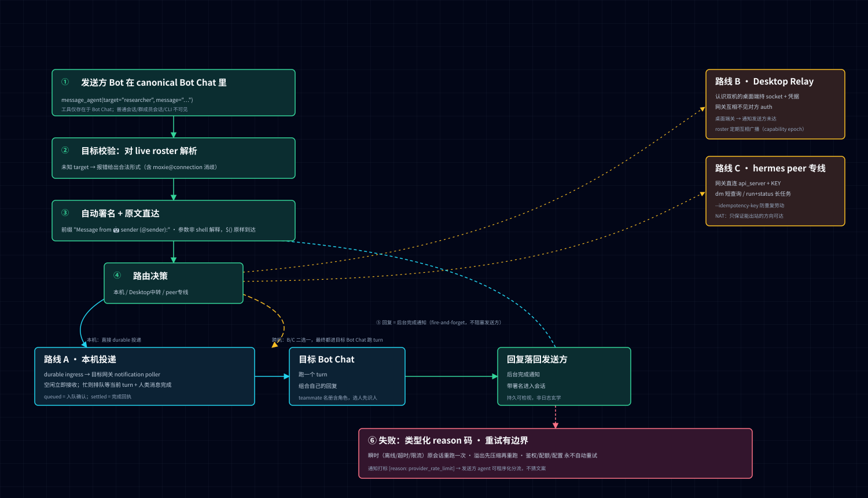The height and width of the screenshot is (498, 868).
Task: Click the line "认识双机的桌面端持 socket + 凭据"
Action: 757,97
